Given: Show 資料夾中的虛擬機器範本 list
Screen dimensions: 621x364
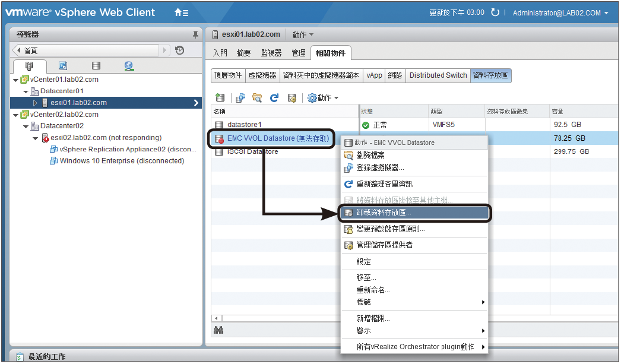Looking at the screenshot, I should click(321, 75).
